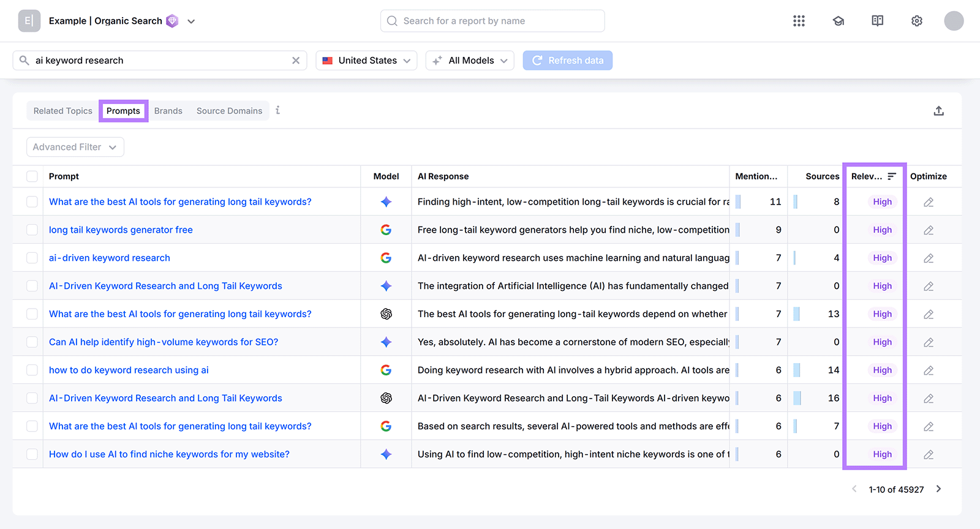Open the knowledge base book icon

click(877, 21)
